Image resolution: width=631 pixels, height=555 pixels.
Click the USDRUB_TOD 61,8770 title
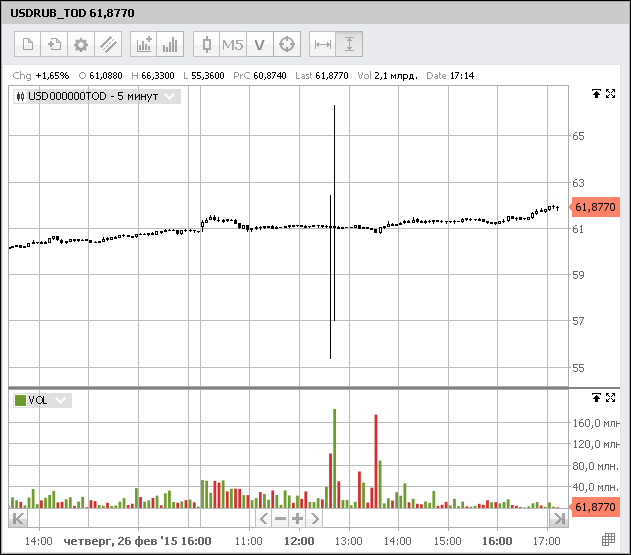[72, 13]
